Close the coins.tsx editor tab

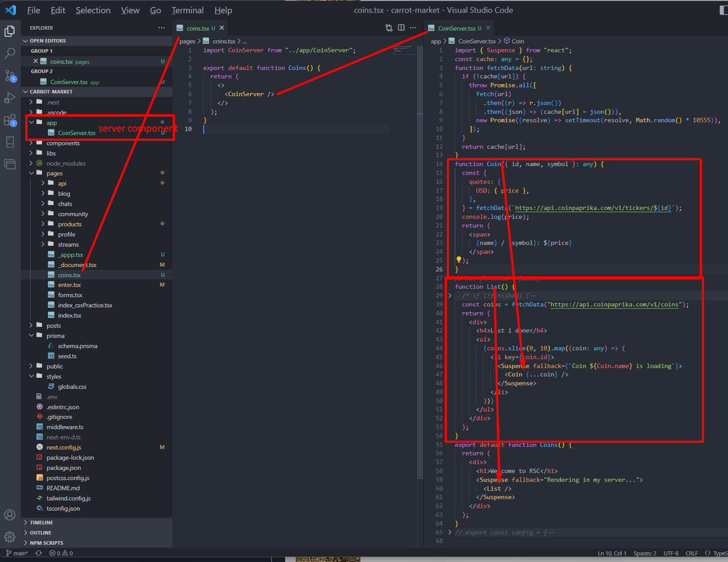(222, 28)
